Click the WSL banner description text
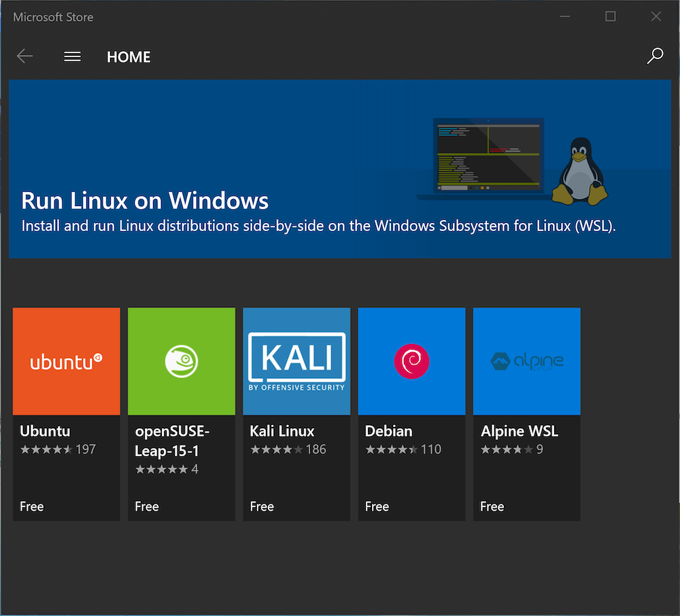 (319, 226)
